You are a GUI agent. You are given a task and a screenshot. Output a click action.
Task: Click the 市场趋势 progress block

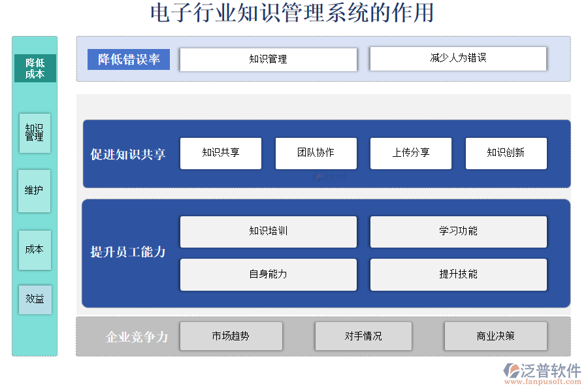click(231, 336)
